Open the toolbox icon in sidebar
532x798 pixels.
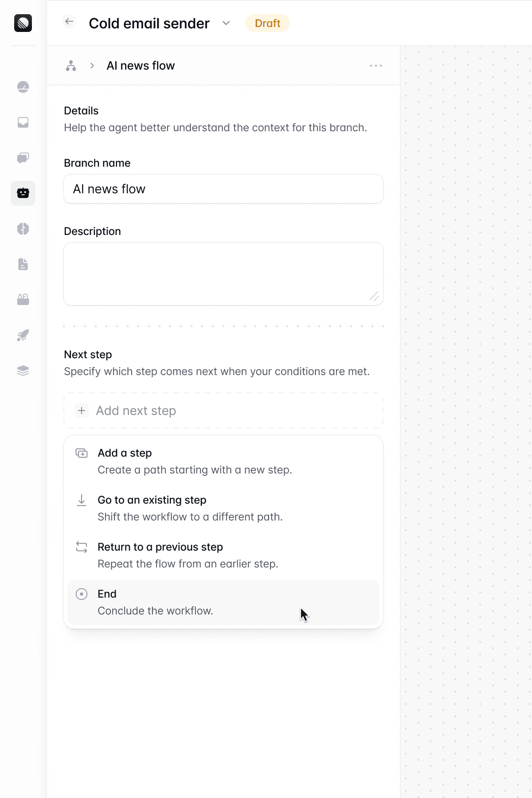[23, 300]
